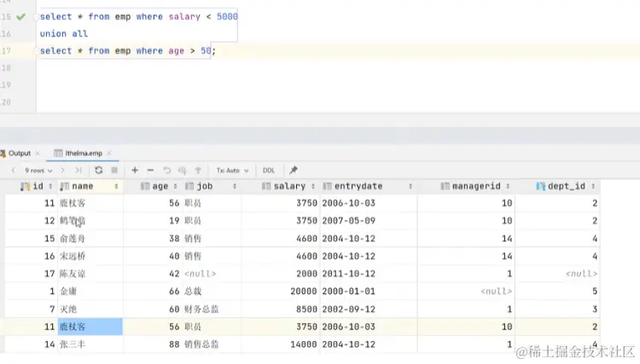
Task: Select entrydate cell 2000-01-01
Action: 369,292
